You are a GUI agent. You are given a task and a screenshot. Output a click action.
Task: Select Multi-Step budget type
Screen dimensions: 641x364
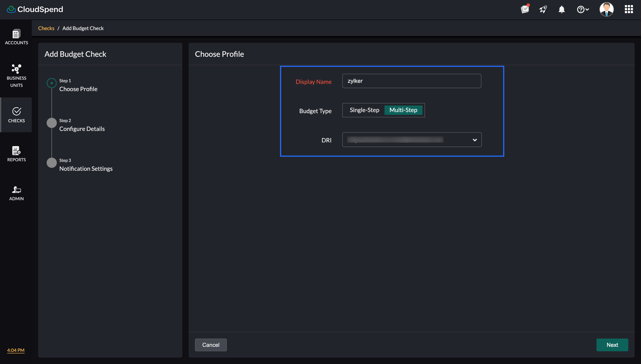click(403, 110)
